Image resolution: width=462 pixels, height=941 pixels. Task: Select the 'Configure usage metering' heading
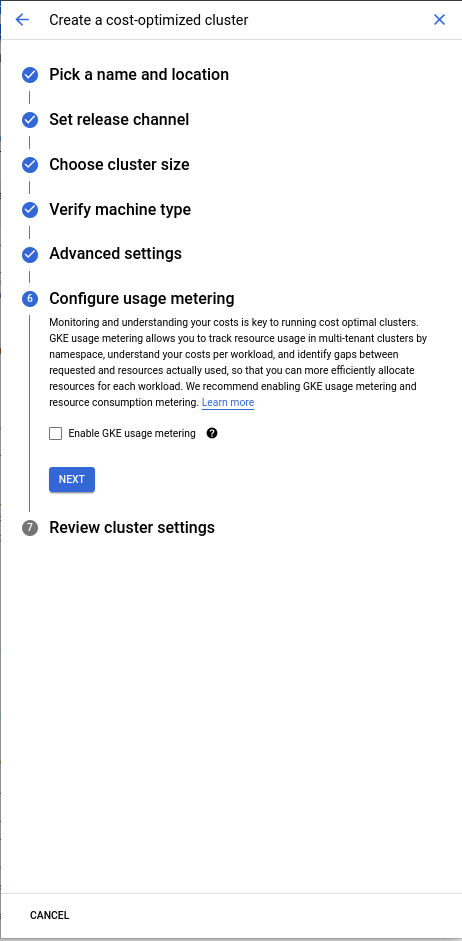[x=142, y=299]
